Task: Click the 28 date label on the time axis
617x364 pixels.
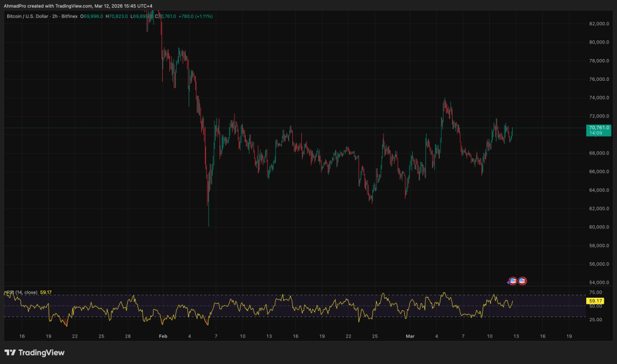Action: pyautogui.click(x=128, y=336)
